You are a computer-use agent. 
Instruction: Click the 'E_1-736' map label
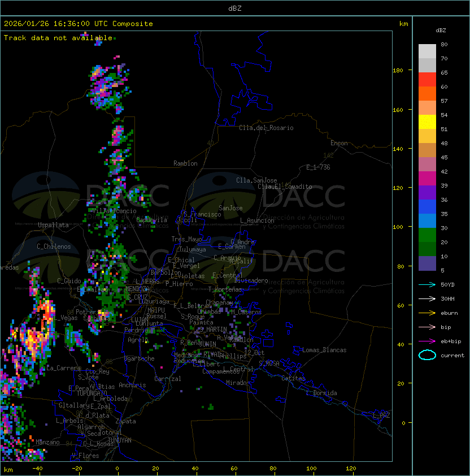pyautogui.click(x=318, y=167)
